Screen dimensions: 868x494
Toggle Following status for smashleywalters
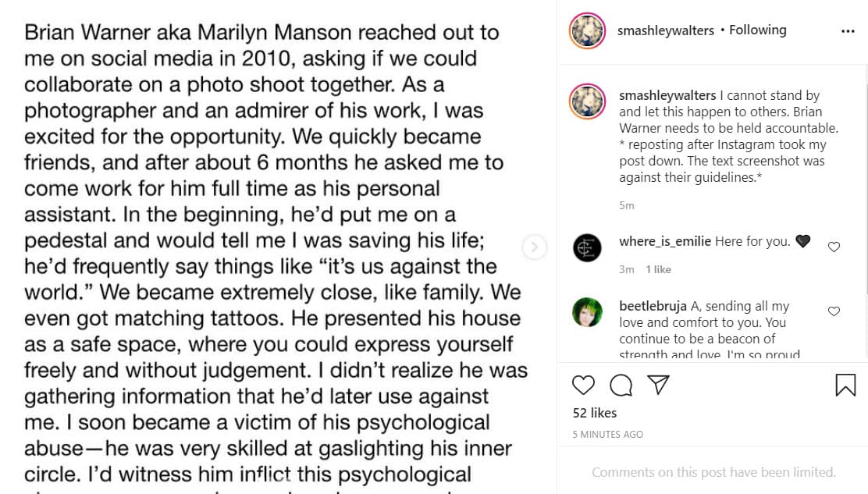tap(758, 30)
